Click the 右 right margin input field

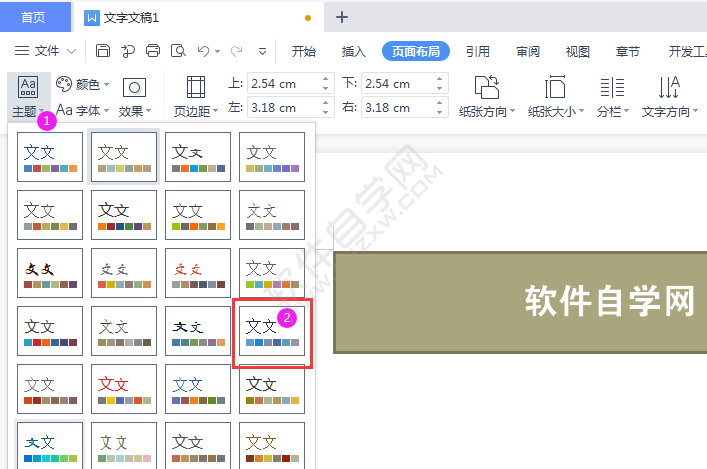point(398,107)
